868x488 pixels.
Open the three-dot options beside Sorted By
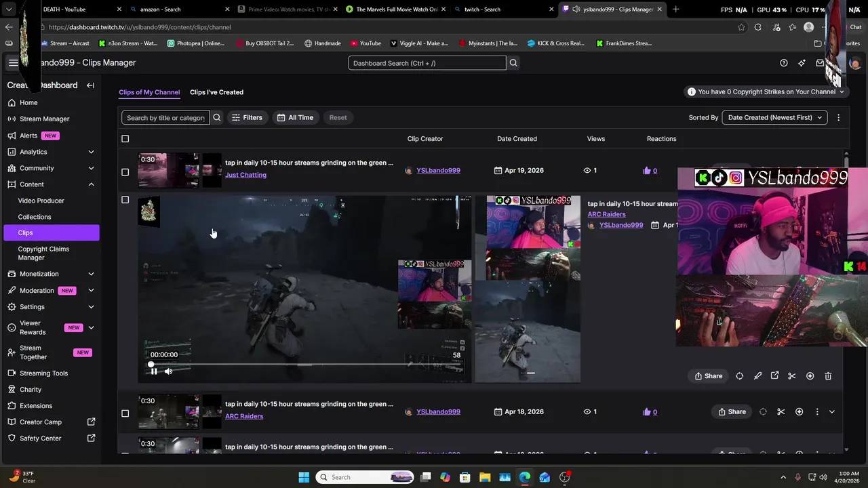pos(838,117)
